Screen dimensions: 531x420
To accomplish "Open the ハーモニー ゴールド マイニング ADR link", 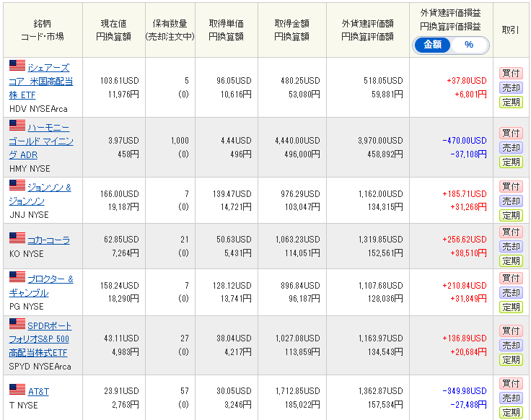I will coord(41,141).
